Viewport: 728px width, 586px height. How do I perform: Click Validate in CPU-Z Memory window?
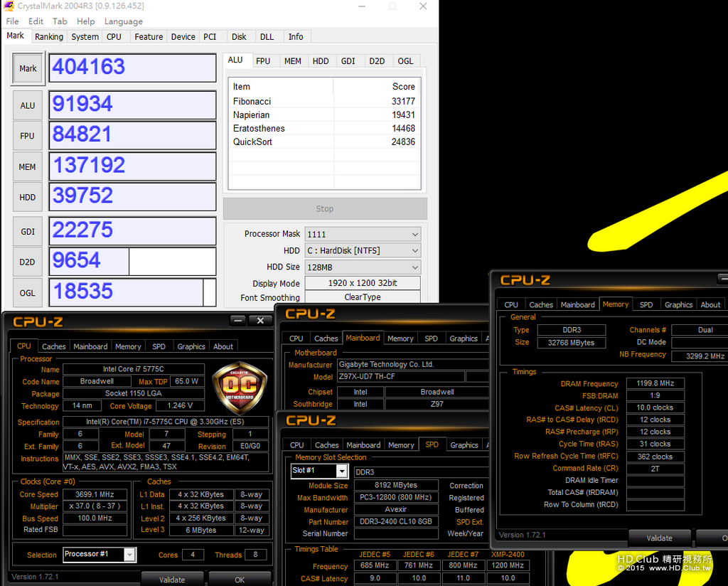(660, 538)
